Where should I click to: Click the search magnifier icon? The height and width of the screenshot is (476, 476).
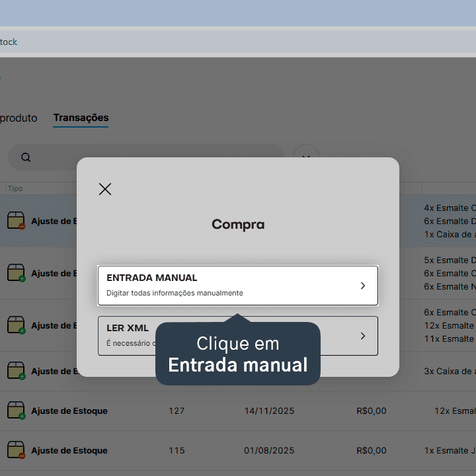click(26, 157)
